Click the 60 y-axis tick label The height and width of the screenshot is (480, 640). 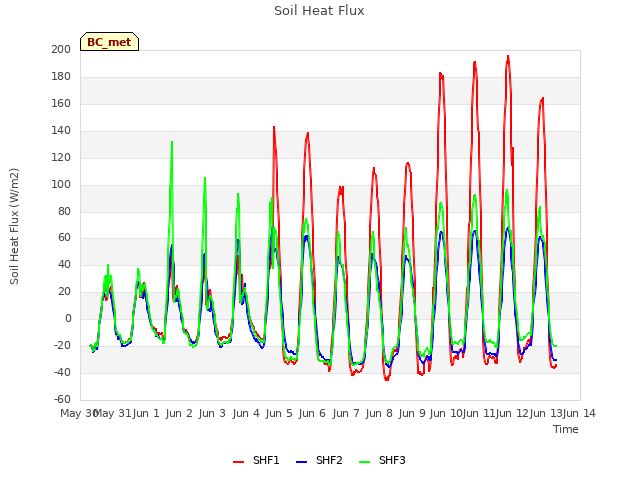tap(64, 238)
